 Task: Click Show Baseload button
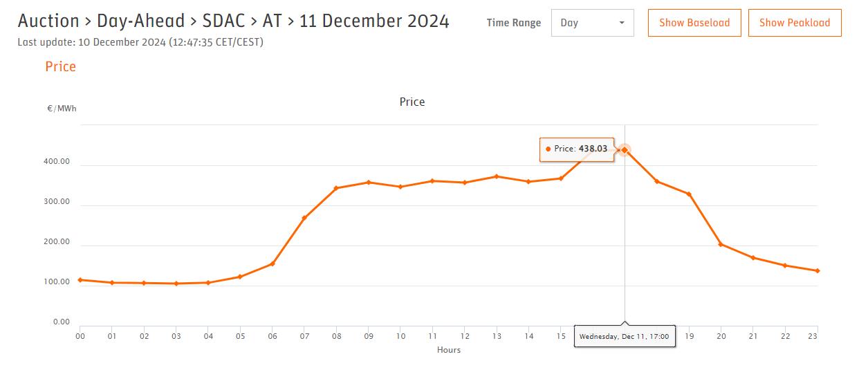click(x=694, y=23)
